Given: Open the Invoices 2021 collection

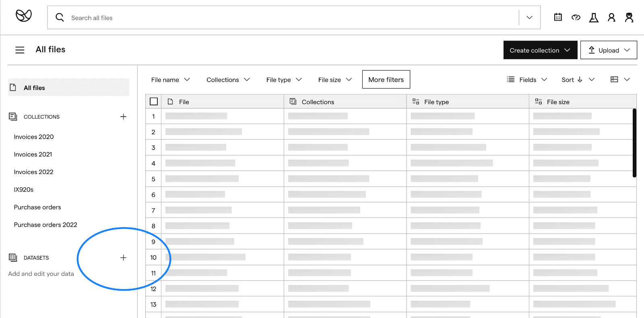Looking at the screenshot, I should 33,154.
